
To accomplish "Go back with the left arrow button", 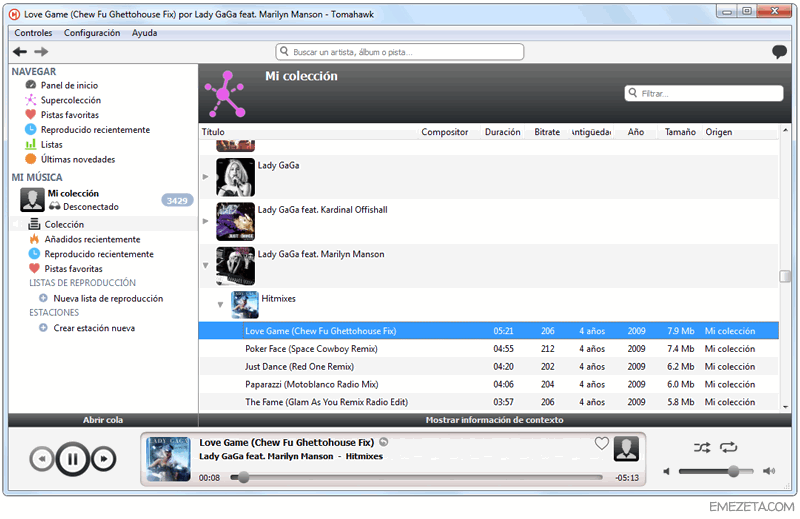I will [x=20, y=52].
